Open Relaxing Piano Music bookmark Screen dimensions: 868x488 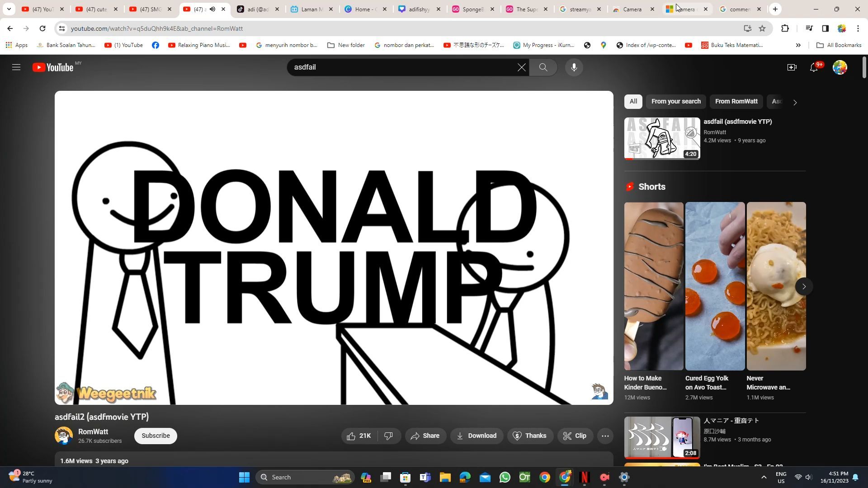[x=199, y=45]
